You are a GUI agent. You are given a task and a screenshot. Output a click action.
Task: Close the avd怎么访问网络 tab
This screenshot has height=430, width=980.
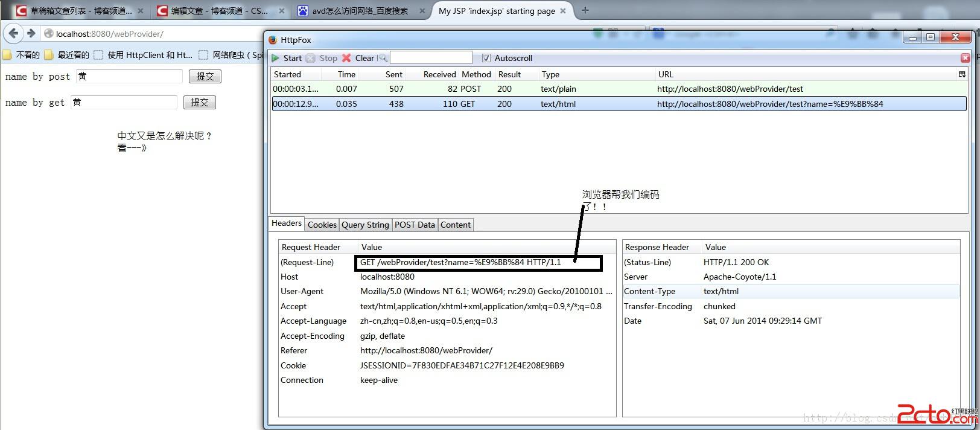(422, 11)
